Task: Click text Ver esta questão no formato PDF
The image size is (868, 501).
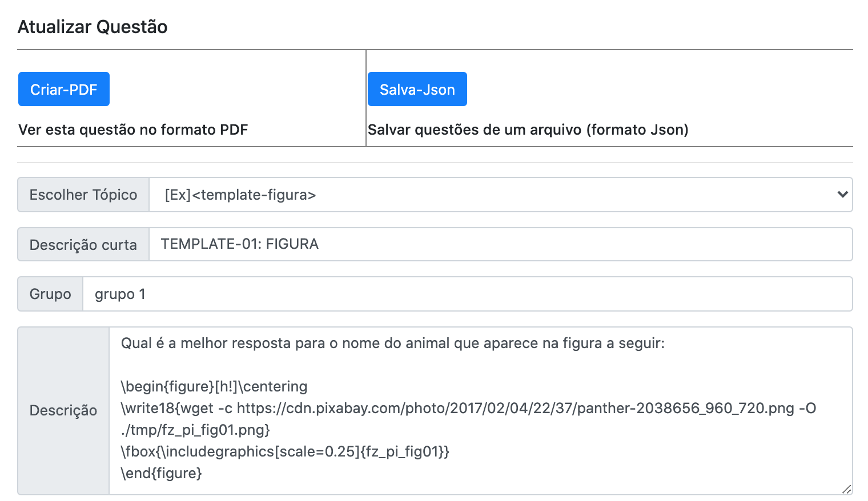Action: click(133, 130)
